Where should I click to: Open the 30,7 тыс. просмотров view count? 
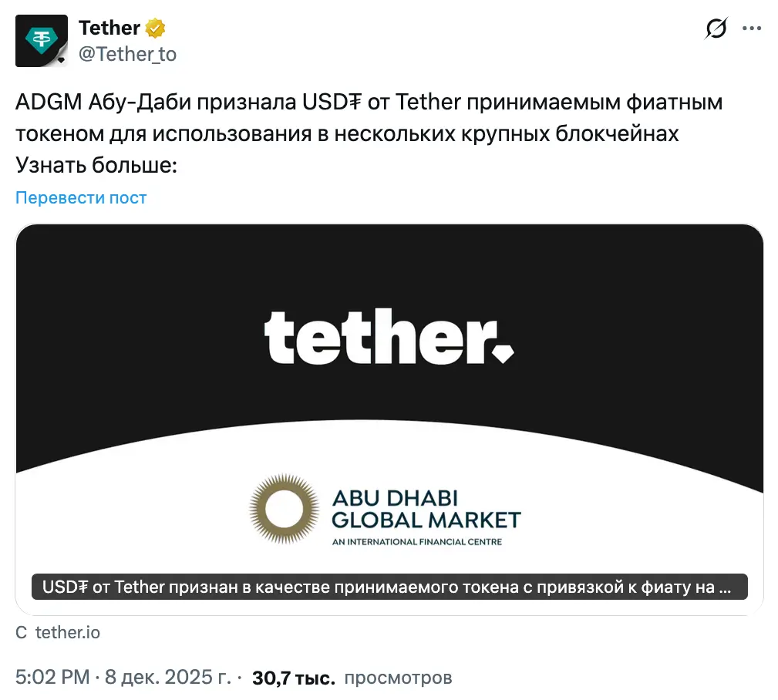click(352, 678)
